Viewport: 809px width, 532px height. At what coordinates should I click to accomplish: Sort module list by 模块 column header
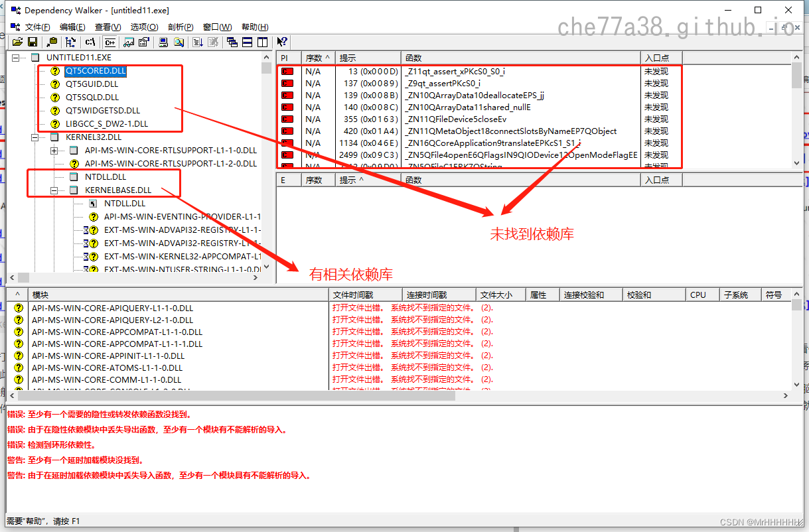[179, 295]
